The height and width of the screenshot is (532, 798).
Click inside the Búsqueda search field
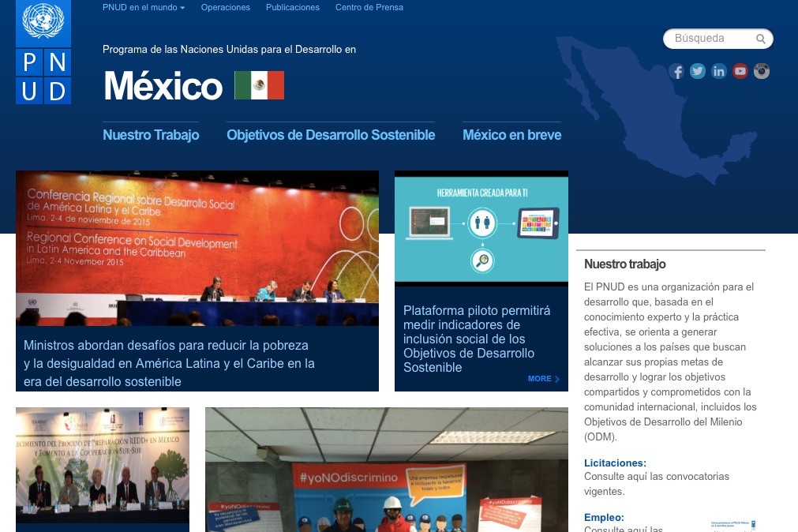coord(710,39)
